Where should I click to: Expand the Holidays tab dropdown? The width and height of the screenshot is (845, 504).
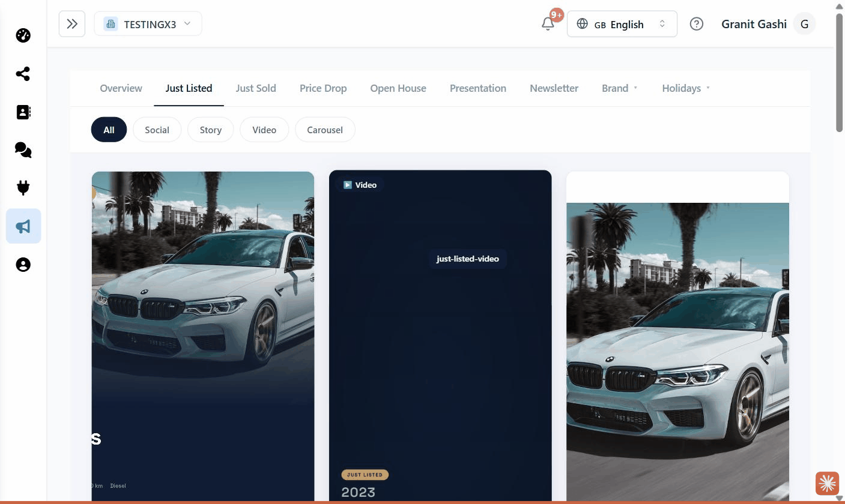[686, 88]
